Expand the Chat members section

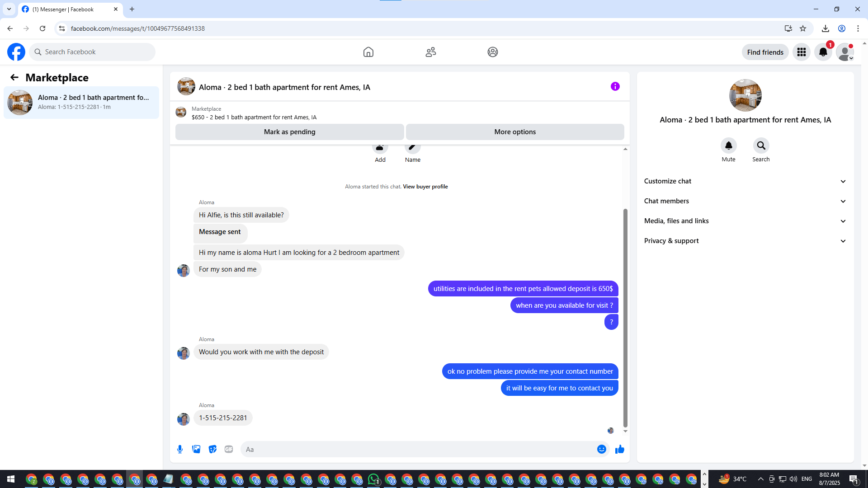[x=745, y=201]
